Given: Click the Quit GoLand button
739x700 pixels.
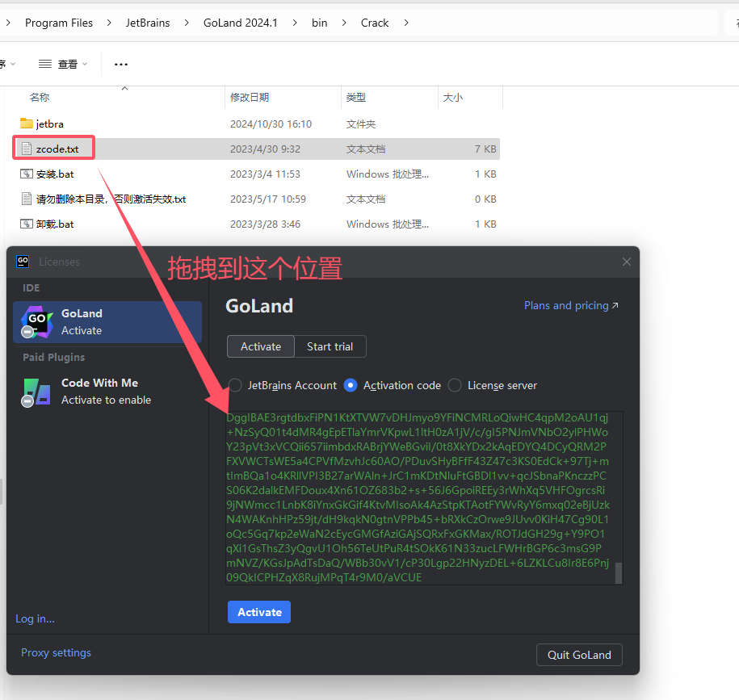Looking at the screenshot, I should pyautogui.click(x=579, y=655).
